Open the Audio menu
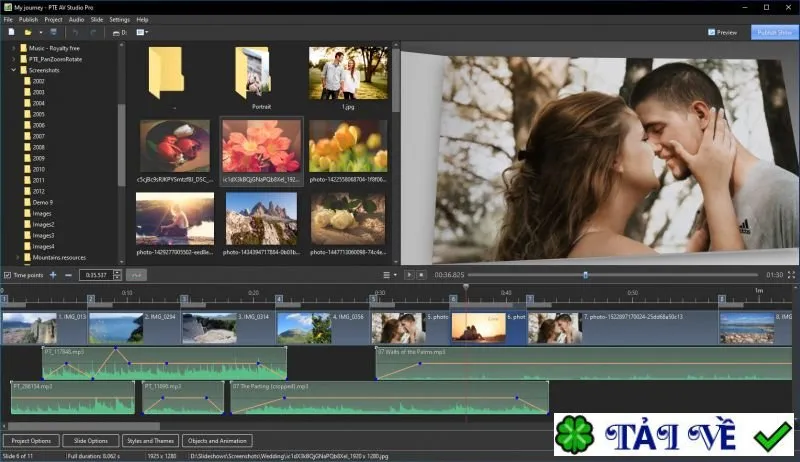The image size is (800, 462). point(77,19)
